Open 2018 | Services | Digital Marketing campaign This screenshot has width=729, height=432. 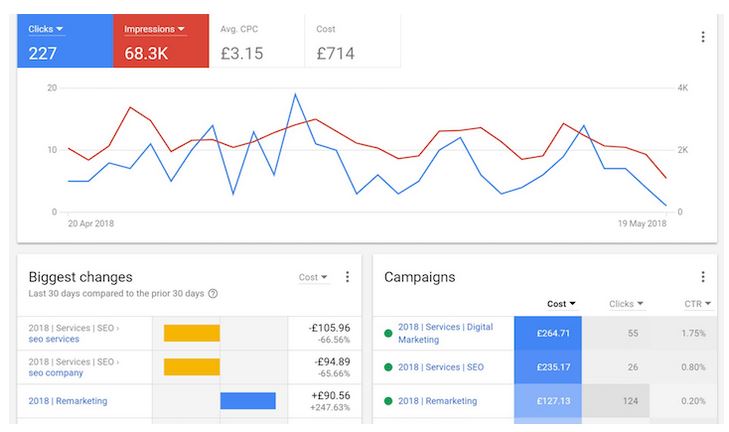click(445, 332)
